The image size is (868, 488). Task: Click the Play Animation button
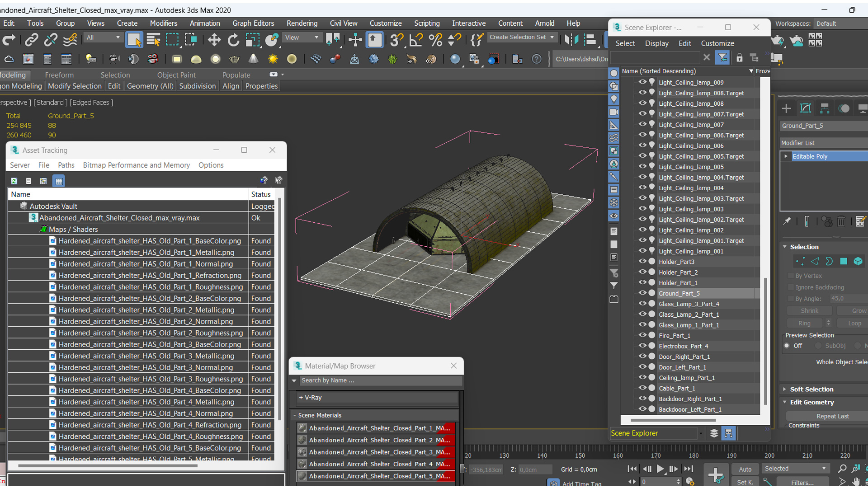click(660, 469)
